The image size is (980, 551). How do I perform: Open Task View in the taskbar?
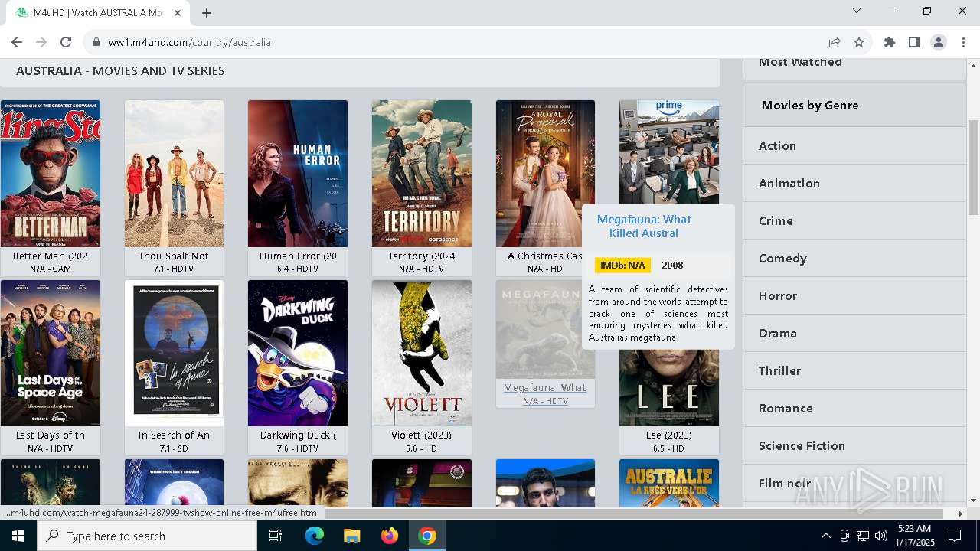pyautogui.click(x=276, y=536)
